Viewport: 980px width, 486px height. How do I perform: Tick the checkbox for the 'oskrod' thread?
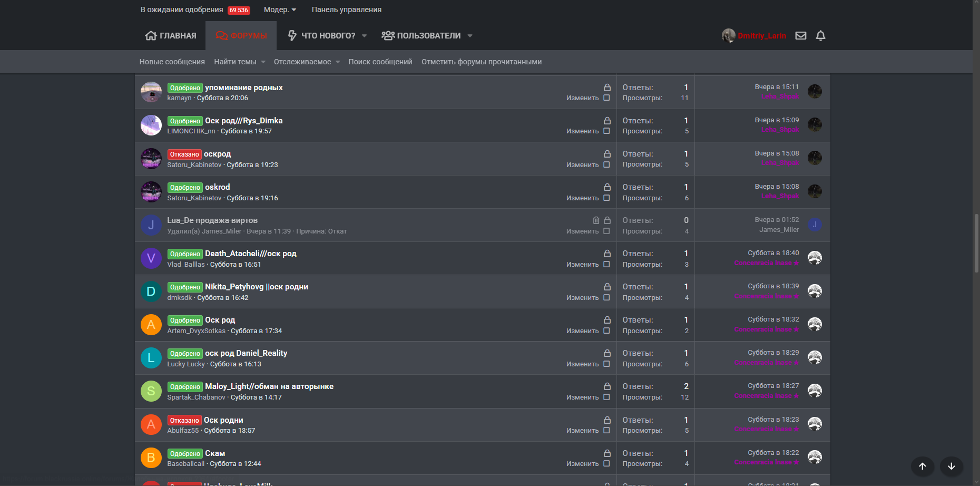point(606,198)
